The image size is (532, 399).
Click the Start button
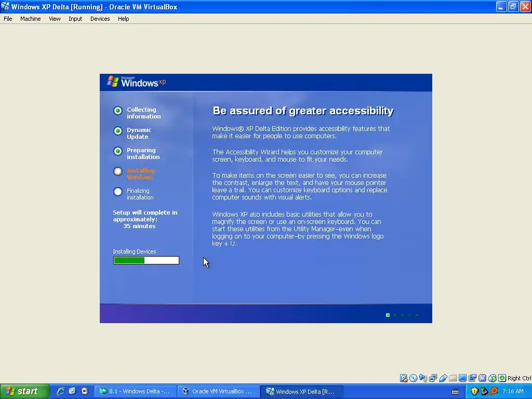(24, 391)
